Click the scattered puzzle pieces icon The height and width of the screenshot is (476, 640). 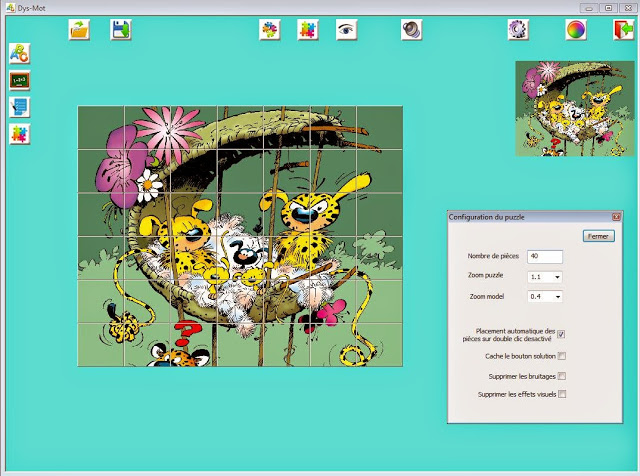(269, 30)
